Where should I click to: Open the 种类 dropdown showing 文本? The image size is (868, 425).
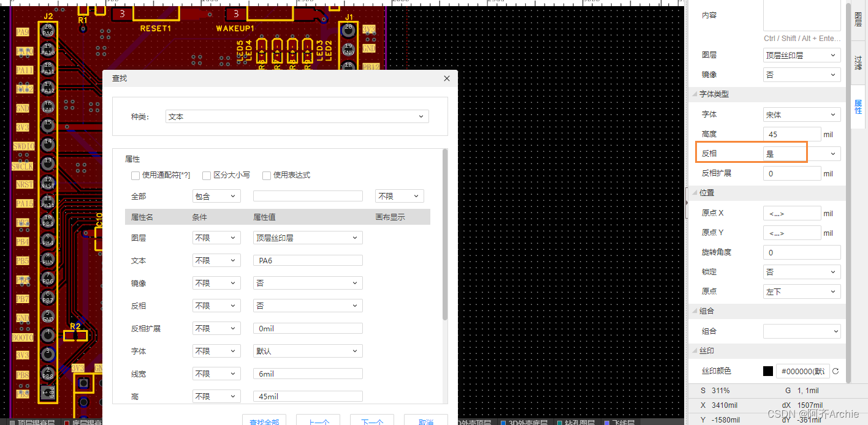point(297,116)
